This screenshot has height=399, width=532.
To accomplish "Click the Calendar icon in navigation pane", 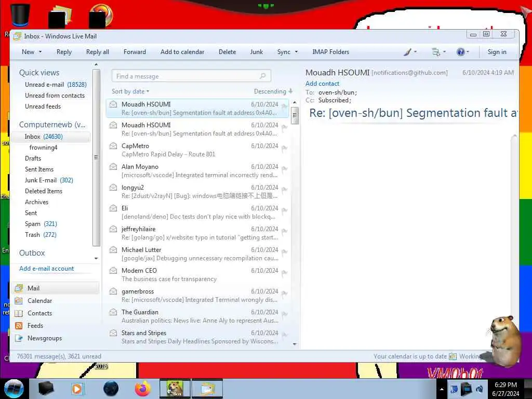I will [x=19, y=301].
